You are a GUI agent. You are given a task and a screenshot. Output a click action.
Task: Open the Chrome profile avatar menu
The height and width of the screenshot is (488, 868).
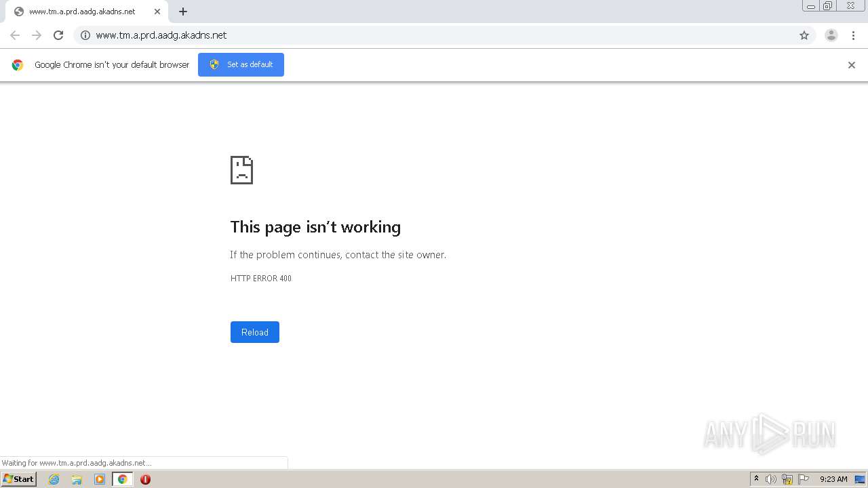831,35
